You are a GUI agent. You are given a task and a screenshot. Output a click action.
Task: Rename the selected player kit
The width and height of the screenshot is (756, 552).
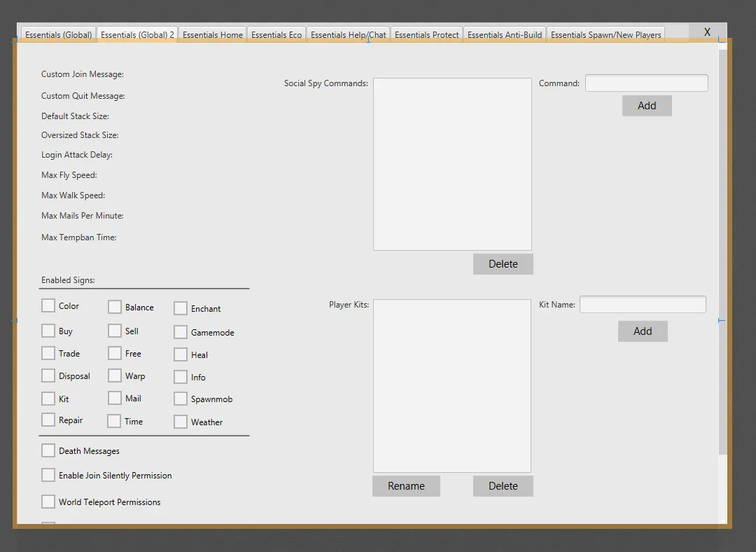point(406,486)
